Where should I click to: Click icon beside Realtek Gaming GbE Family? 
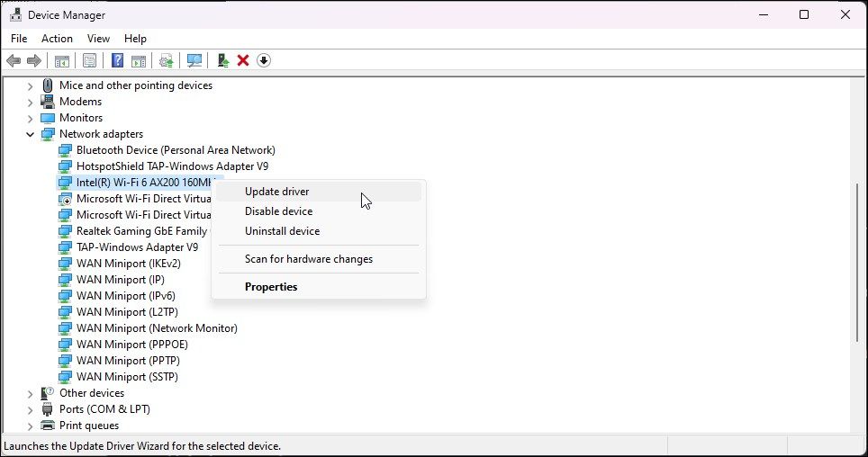[65, 230]
